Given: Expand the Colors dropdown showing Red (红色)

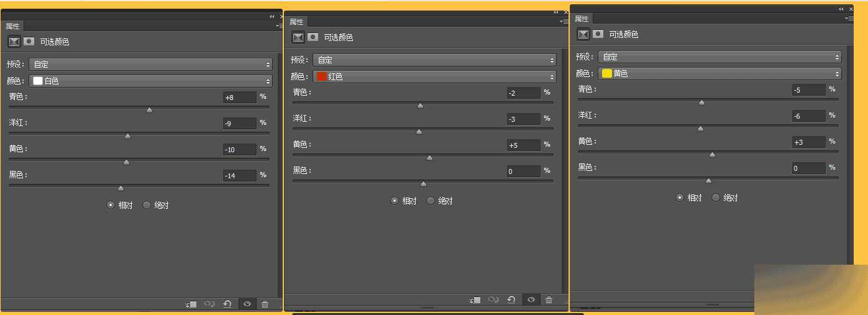Looking at the screenshot, I should point(434,76).
